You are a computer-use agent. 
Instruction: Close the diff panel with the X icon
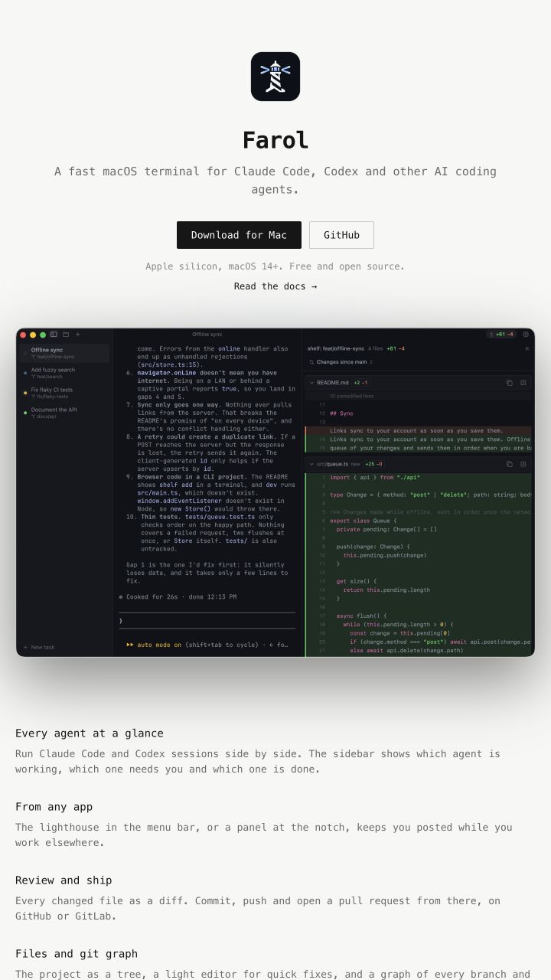(x=527, y=349)
